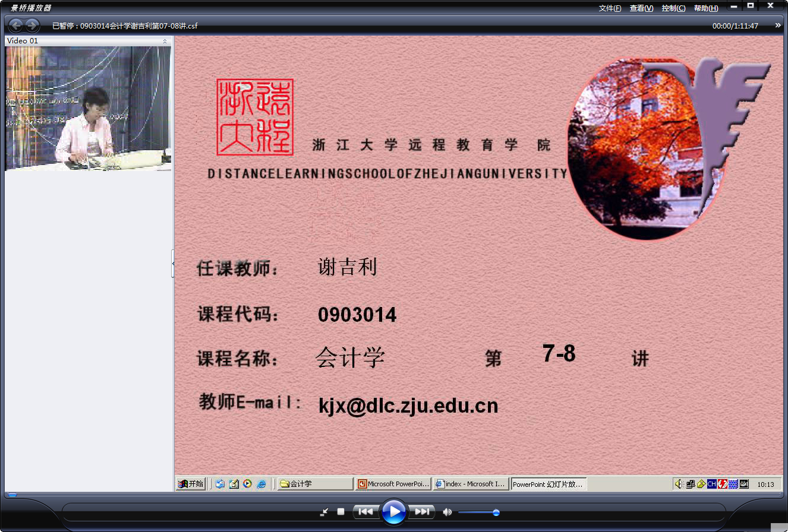The image size is (788, 532).
Task: Mute audio via the speaker icon
Action: click(x=447, y=512)
